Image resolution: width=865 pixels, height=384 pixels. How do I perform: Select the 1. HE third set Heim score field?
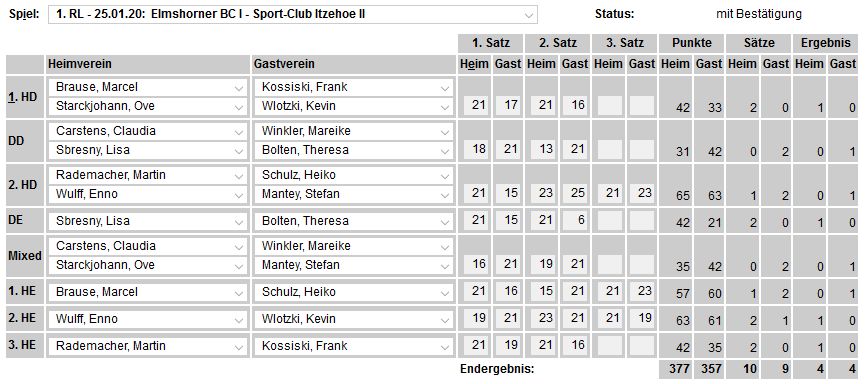610,290
